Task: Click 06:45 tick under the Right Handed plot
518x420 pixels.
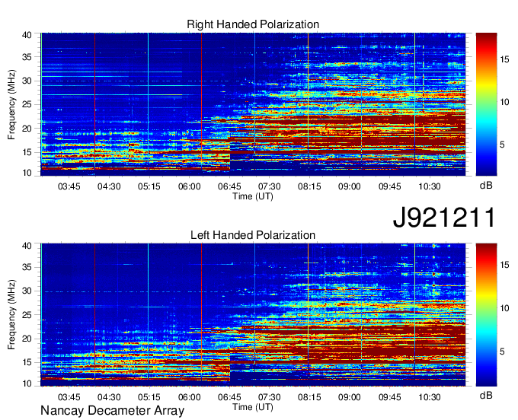Action: (229, 186)
